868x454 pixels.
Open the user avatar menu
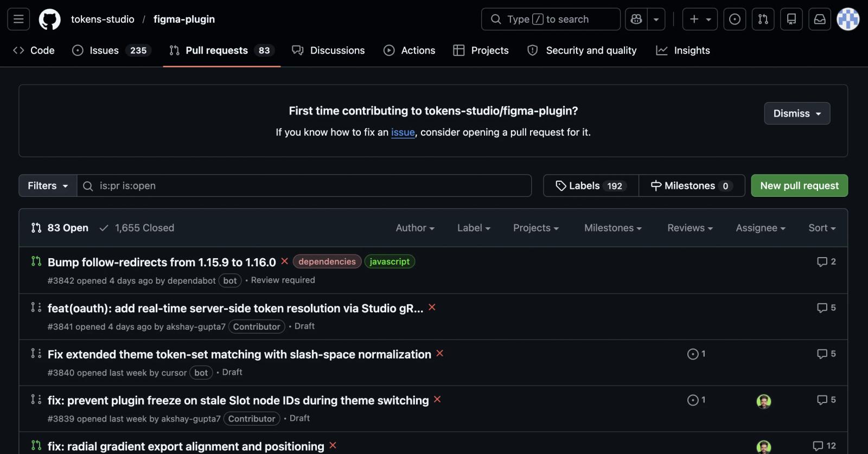[x=848, y=20]
